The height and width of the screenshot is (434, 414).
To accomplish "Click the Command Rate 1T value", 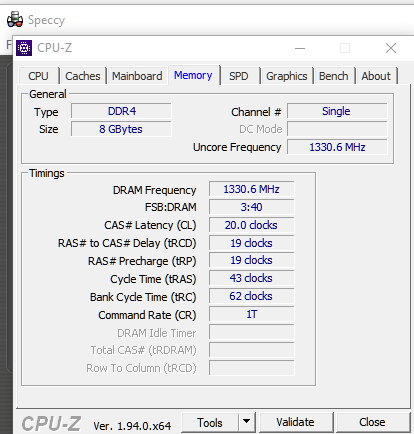I will point(252,314).
